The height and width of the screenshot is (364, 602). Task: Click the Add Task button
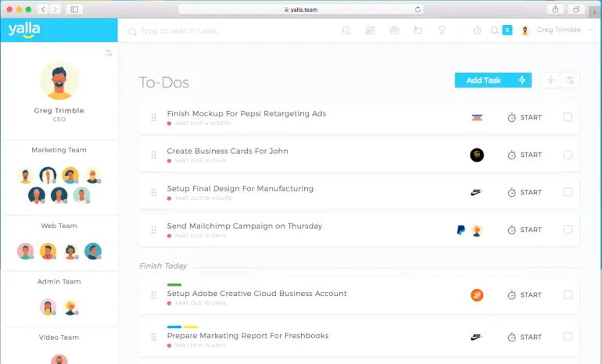coord(483,80)
